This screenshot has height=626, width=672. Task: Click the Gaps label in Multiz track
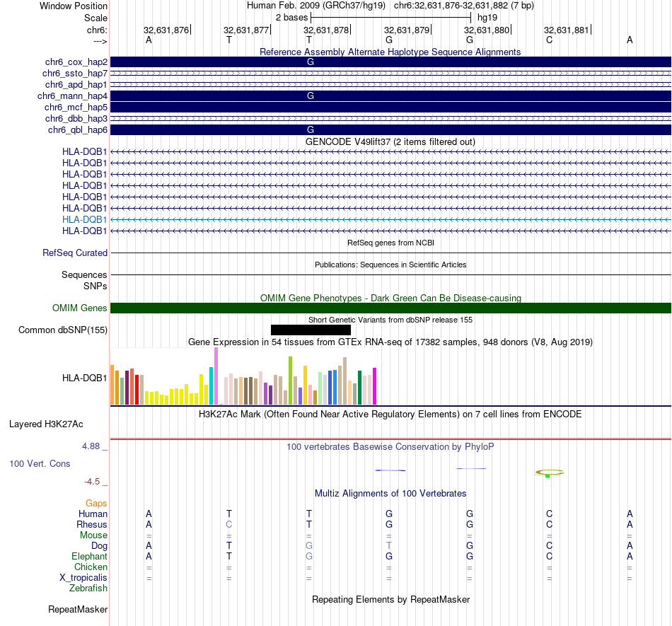(96, 504)
